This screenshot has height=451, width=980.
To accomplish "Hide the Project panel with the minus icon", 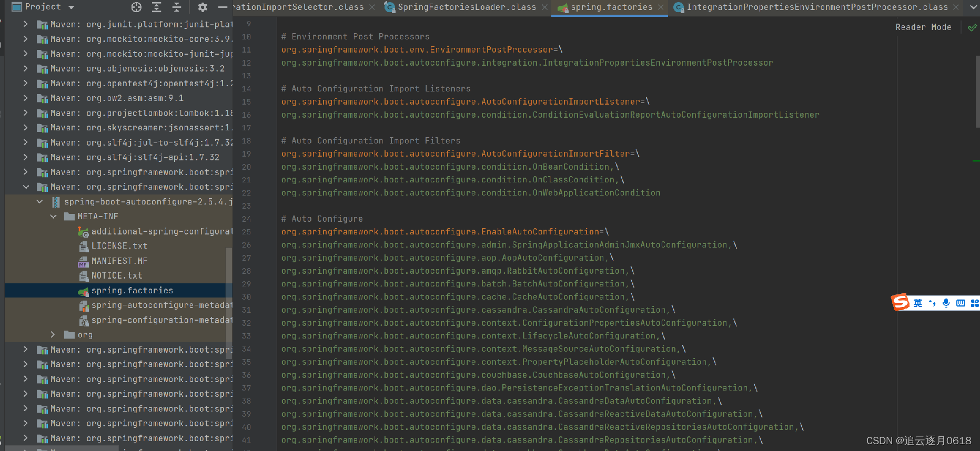I will (223, 7).
